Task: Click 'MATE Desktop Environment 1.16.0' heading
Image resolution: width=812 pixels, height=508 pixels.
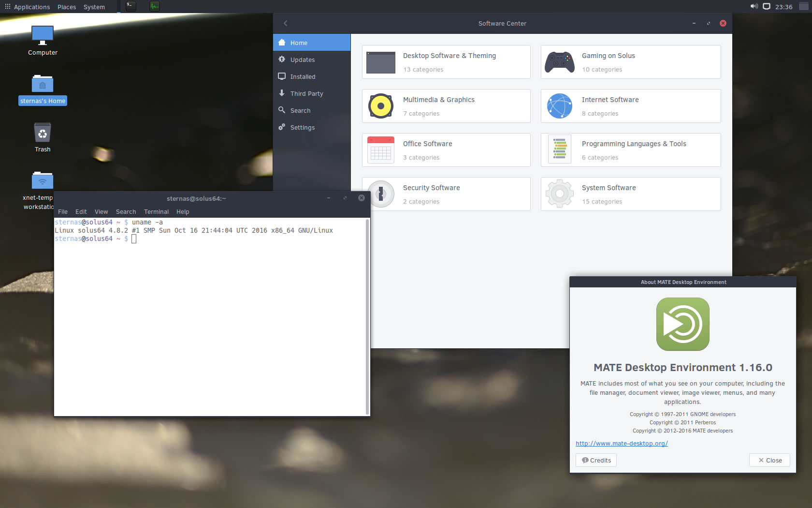Action: tap(682, 367)
